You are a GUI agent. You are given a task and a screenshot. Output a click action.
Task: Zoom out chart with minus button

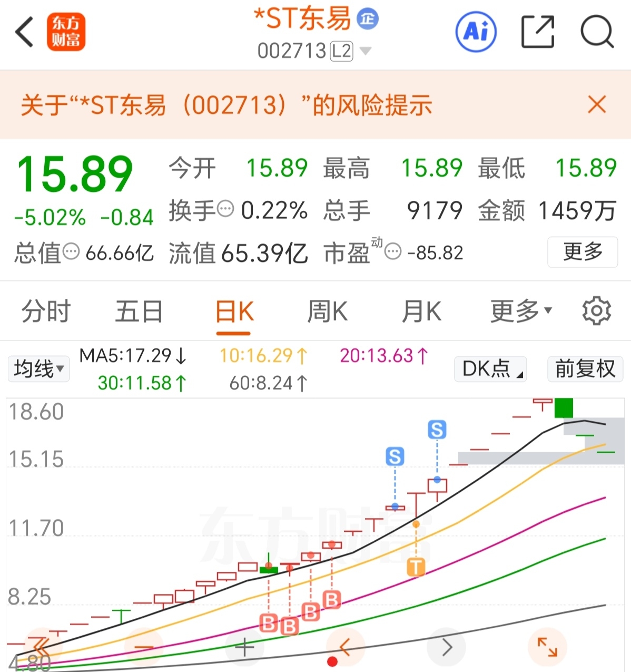[144, 647]
